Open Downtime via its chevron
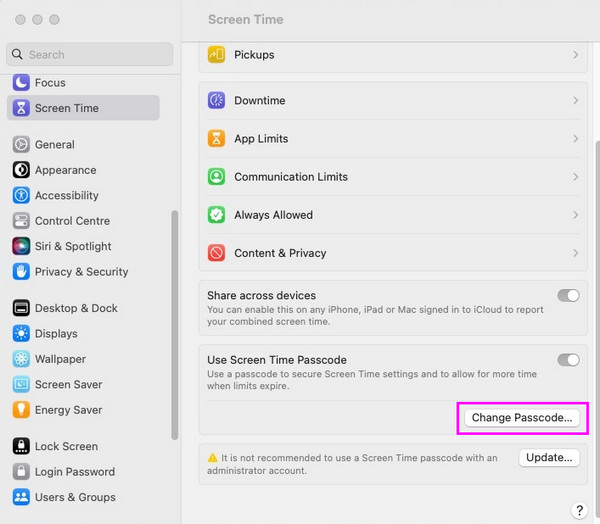This screenshot has height=524, width=600. click(576, 100)
